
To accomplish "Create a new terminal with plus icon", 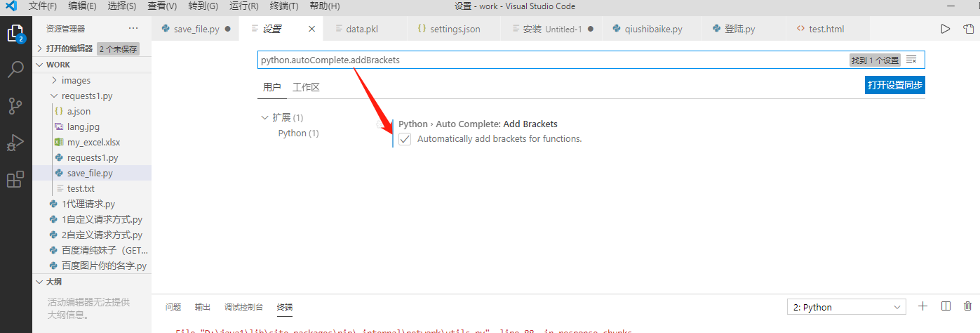I will pyautogui.click(x=923, y=306).
